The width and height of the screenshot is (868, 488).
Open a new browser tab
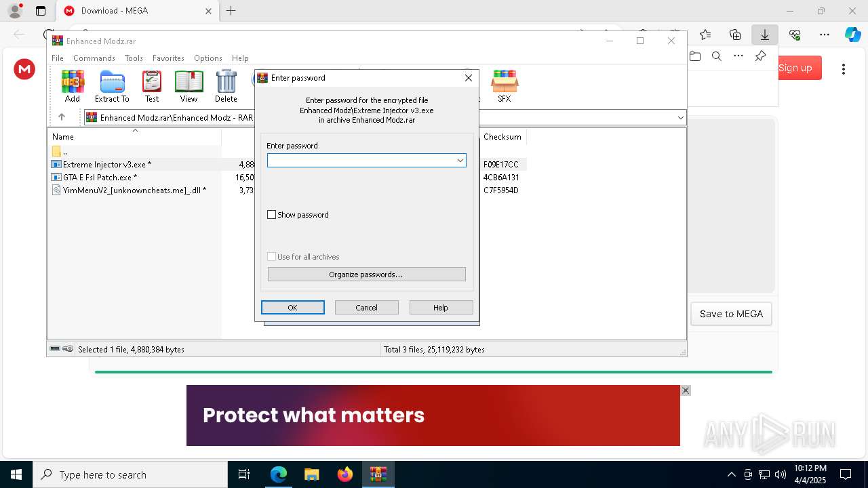pos(231,11)
